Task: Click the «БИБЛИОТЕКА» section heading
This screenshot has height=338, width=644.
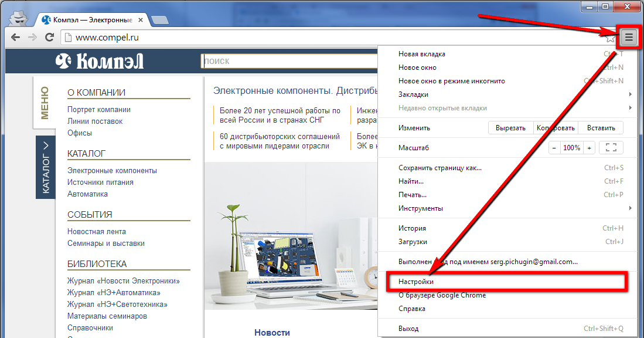Action: tap(97, 264)
